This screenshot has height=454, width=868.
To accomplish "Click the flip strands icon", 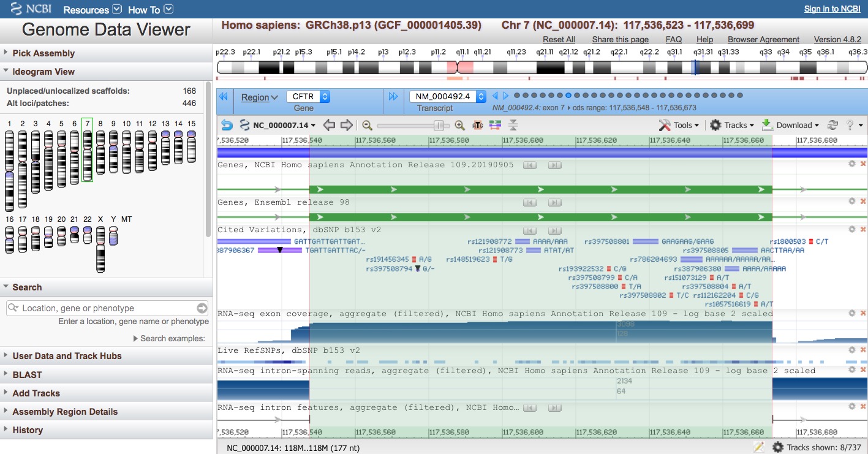I will tap(513, 125).
